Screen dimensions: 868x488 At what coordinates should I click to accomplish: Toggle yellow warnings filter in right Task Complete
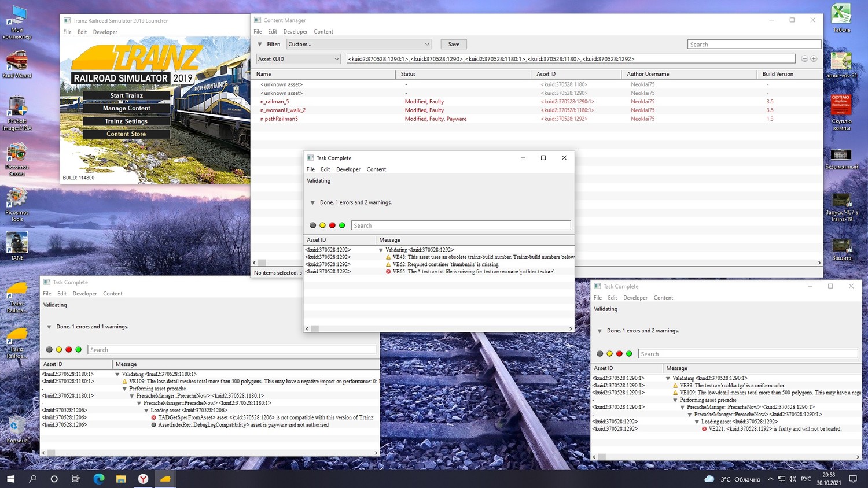pos(609,354)
